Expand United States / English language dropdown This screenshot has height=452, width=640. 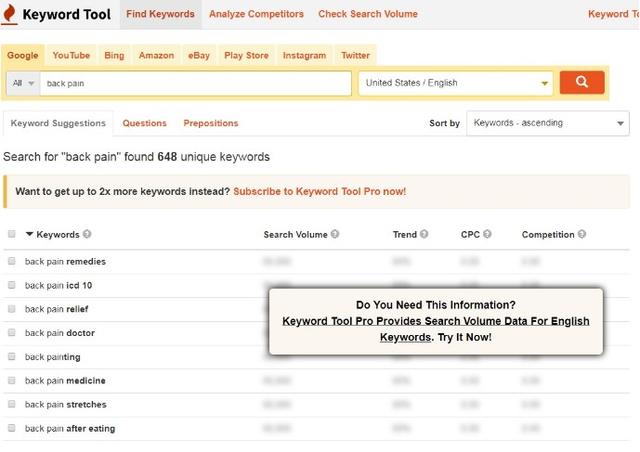point(456,83)
